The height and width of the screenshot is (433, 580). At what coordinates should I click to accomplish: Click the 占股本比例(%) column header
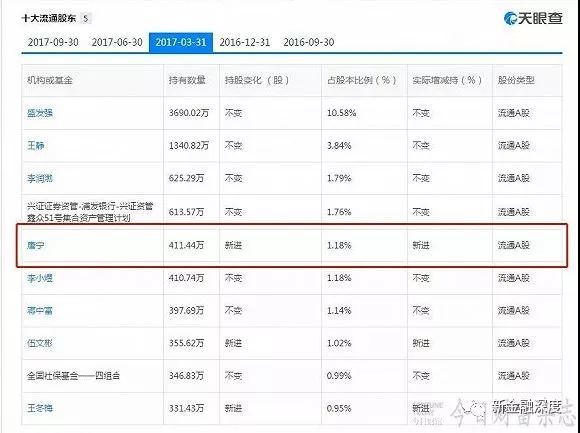click(x=362, y=80)
